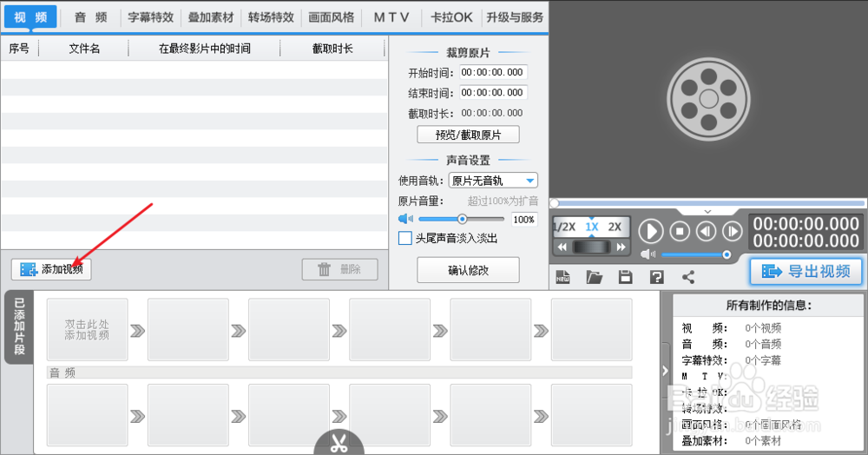Step to the previous frame
The width and height of the screenshot is (868, 455).
click(x=706, y=231)
